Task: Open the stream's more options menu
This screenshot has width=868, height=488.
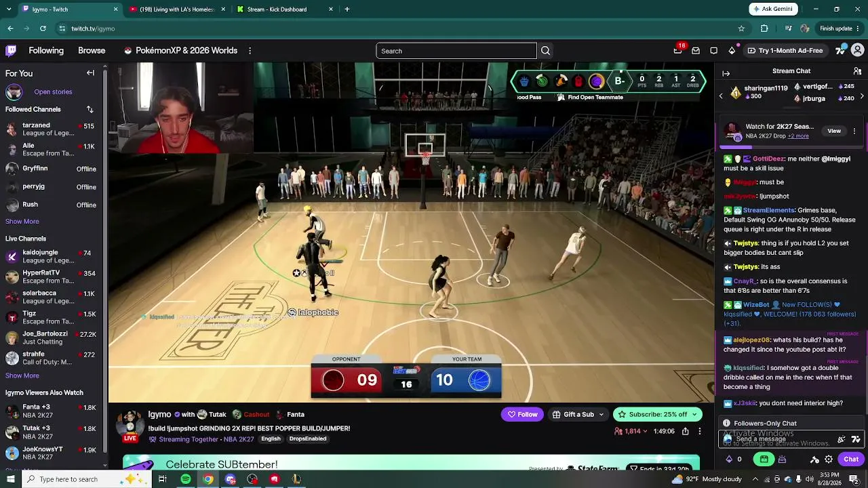Action: 700,431
